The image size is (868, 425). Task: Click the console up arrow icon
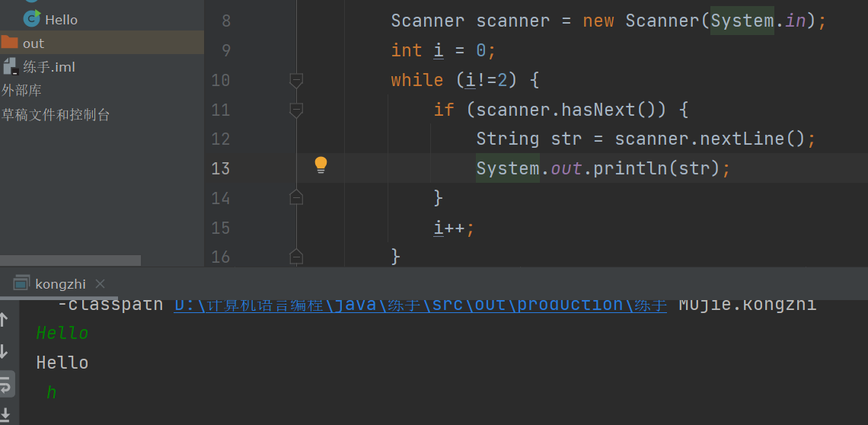(4, 320)
